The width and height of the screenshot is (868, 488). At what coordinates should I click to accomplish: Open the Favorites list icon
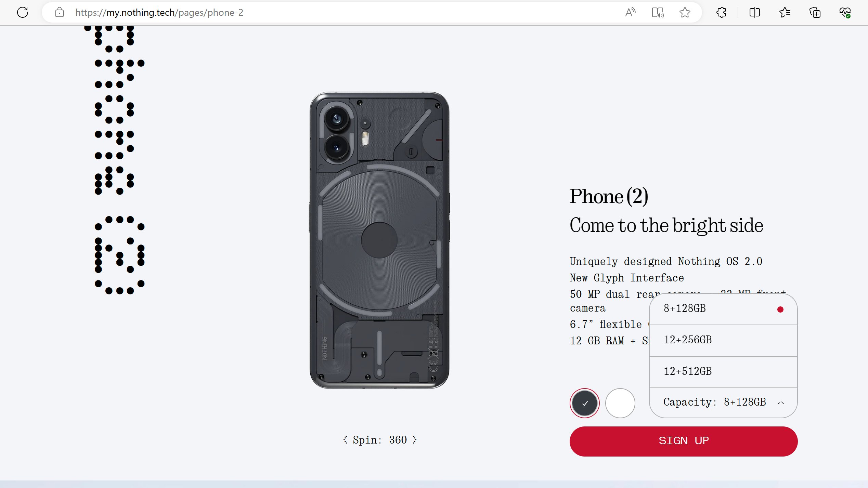click(x=785, y=12)
